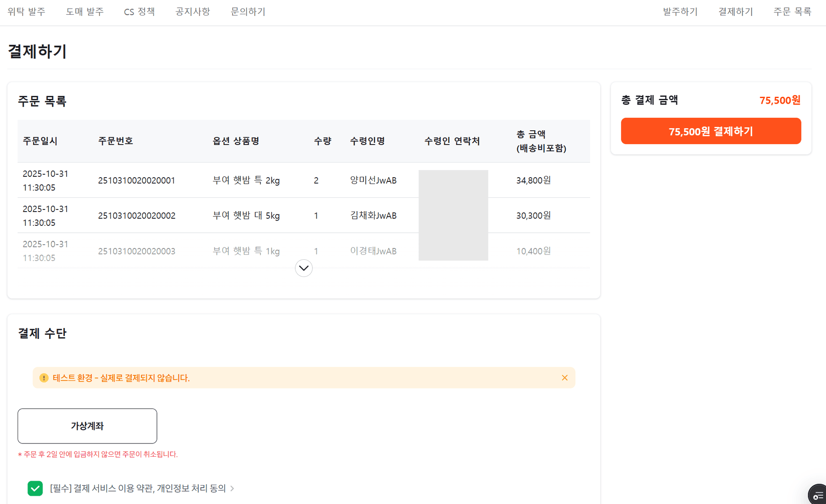This screenshot has height=504, width=826.
Task: Click the 75,500원 결제하기 button
Action: pos(711,131)
